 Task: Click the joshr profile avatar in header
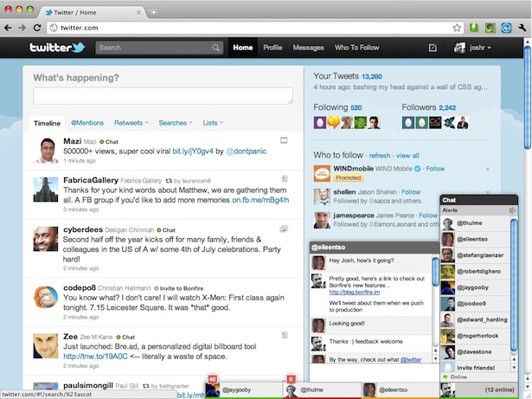pyautogui.click(x=459, y=48)
